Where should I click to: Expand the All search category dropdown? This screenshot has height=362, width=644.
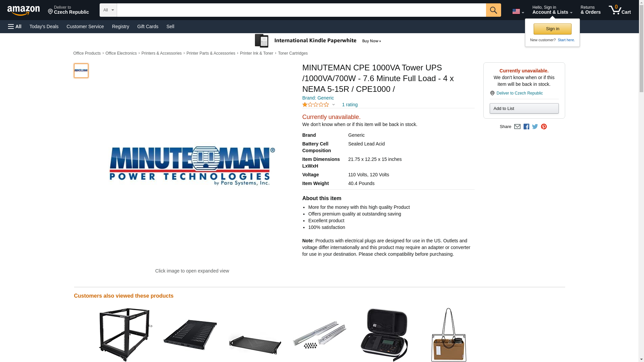tap(108, 10)
